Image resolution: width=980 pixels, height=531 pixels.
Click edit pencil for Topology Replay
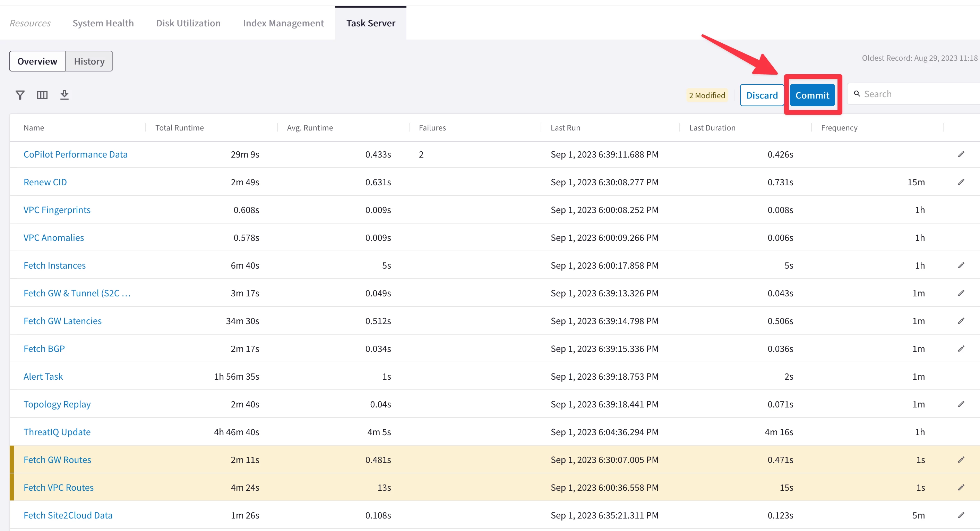click(x=961, y=404)
